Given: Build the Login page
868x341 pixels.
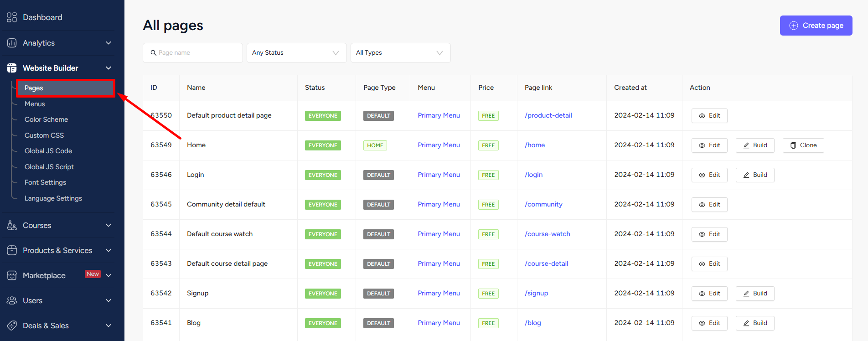Looking at the screenshot, I should pyautogui.click(x=755, y=175).
